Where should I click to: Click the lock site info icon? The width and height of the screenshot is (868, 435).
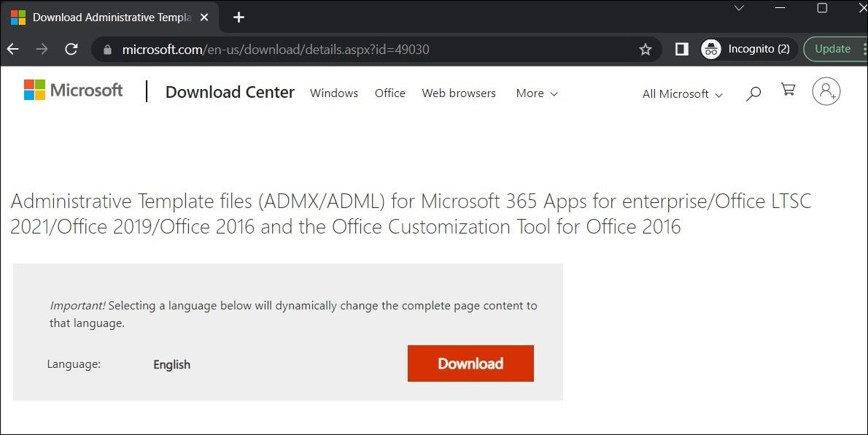[x=108, y=50]
